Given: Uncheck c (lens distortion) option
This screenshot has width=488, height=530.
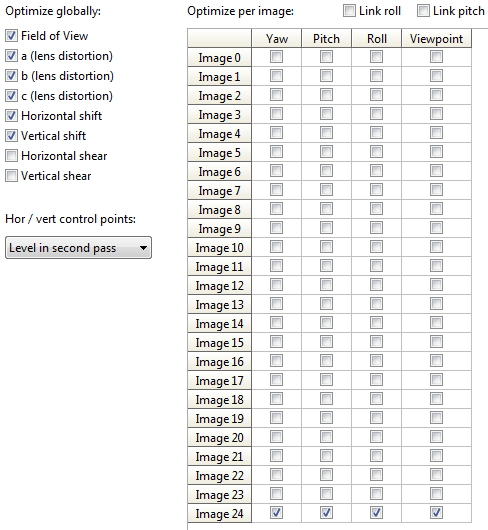Looking at the screenshot, I should coord(11,96).
